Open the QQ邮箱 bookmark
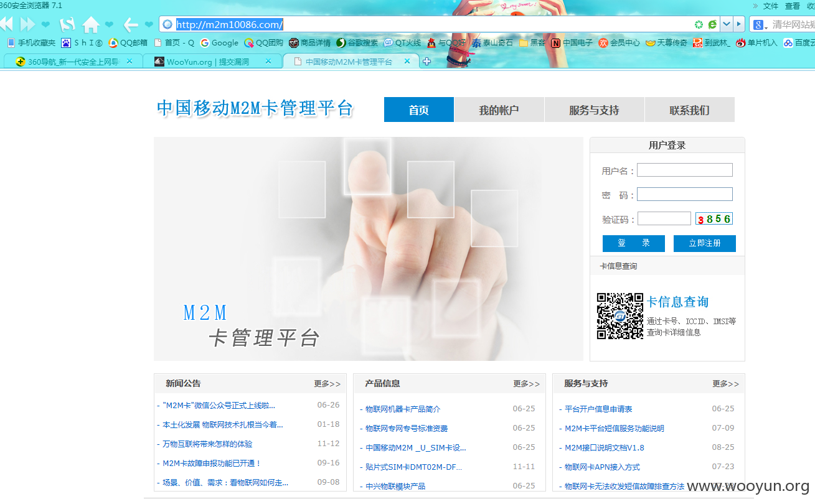Viewport: 815px width, 504px height. 128,43
